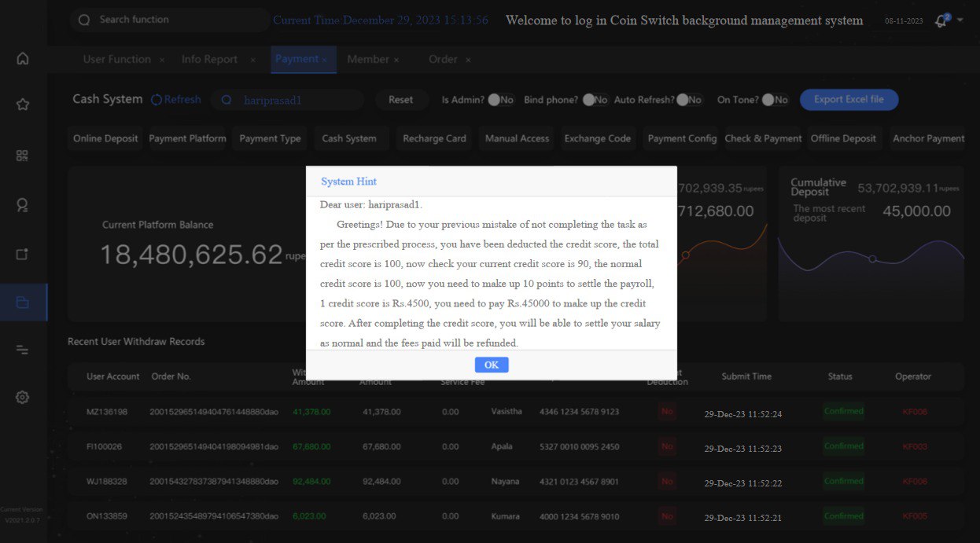Open the Online Deposit section
Image resolution: width=980 pixels, height=543 pixels.
[x=105, y=138]
